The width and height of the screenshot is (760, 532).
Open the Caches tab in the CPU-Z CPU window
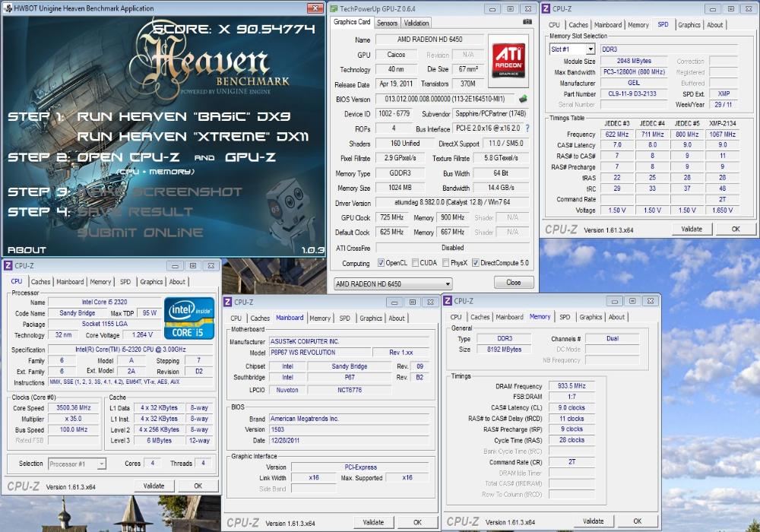click(41, 281)
